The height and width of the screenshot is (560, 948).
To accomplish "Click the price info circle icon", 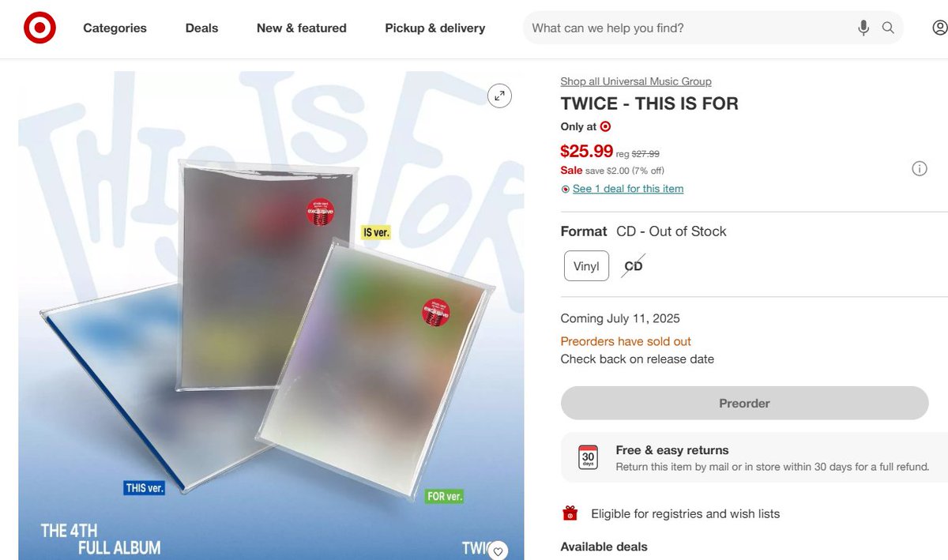I will click(x=920, y=168).
